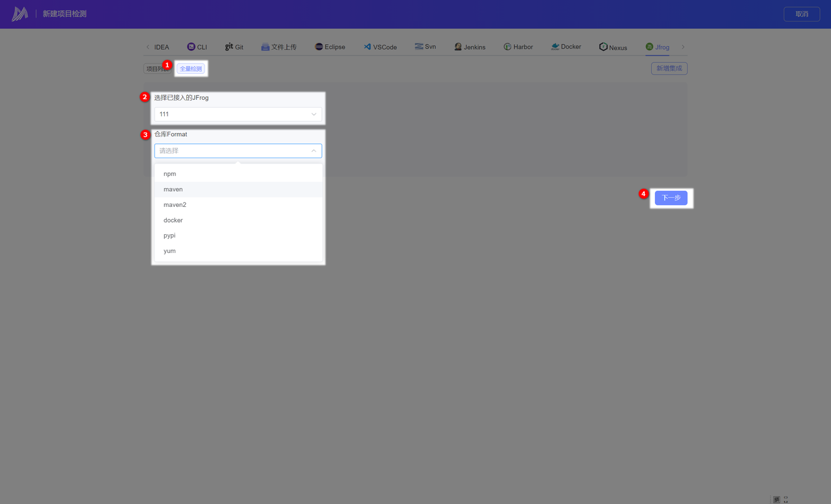Click the 下一步 button
This screenshot has height=504, width=831.
[671, 198]
